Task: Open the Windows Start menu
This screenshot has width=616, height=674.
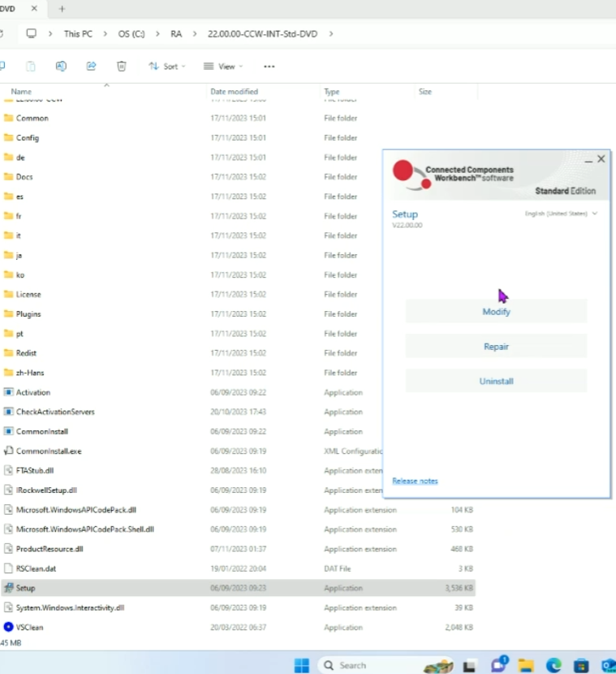Action: (x=302, y=665)
